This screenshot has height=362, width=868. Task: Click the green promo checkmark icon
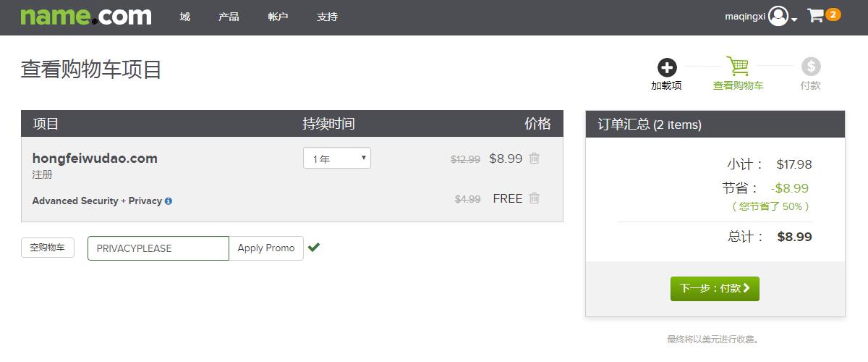pyautogui.click(x=314, y=247)
